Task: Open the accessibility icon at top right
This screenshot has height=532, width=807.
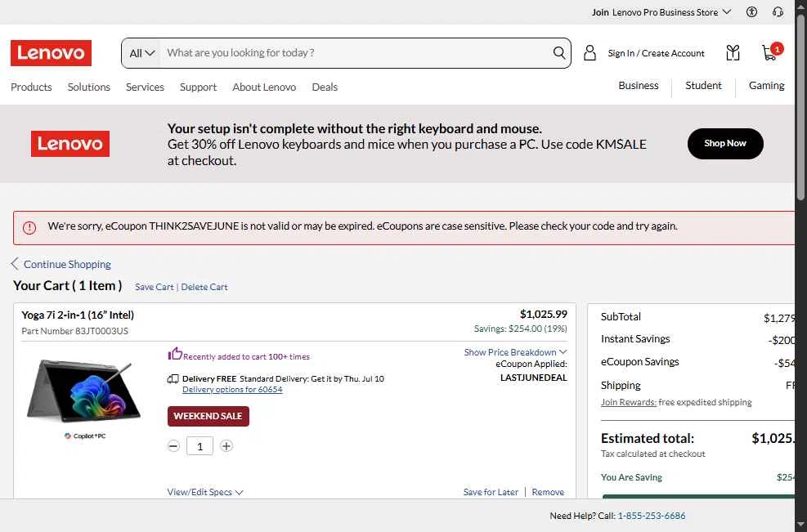Action: tap(751, 11)
